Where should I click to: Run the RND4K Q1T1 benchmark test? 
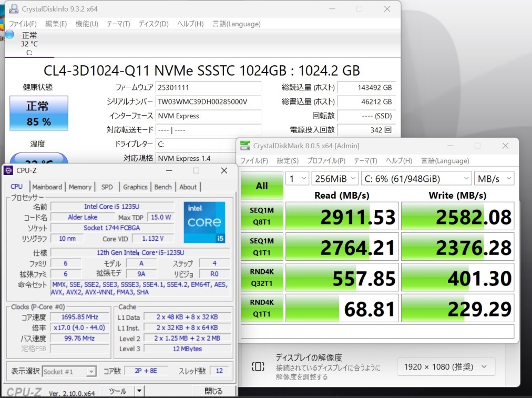click(262, 308)
